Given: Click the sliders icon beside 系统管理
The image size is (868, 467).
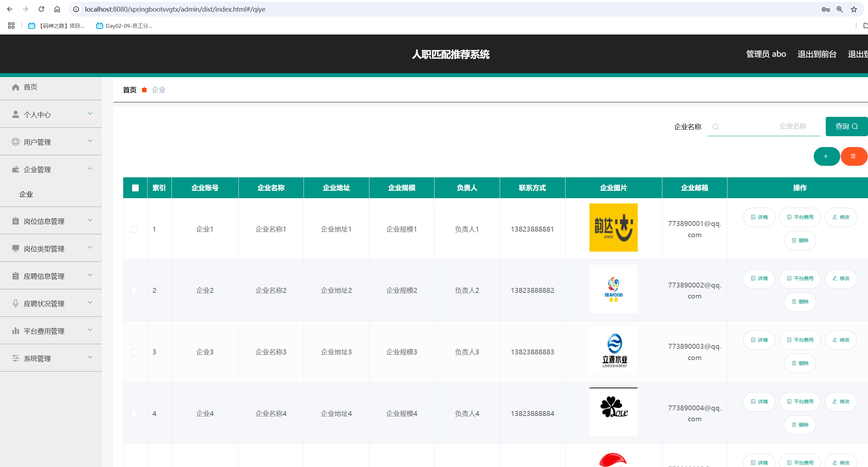Looking at the screenshot, I should click(x=15, y=358).
